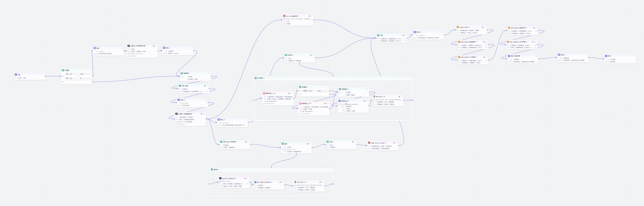Click the str_to_list plugin node icon

[x=284, y=16]
